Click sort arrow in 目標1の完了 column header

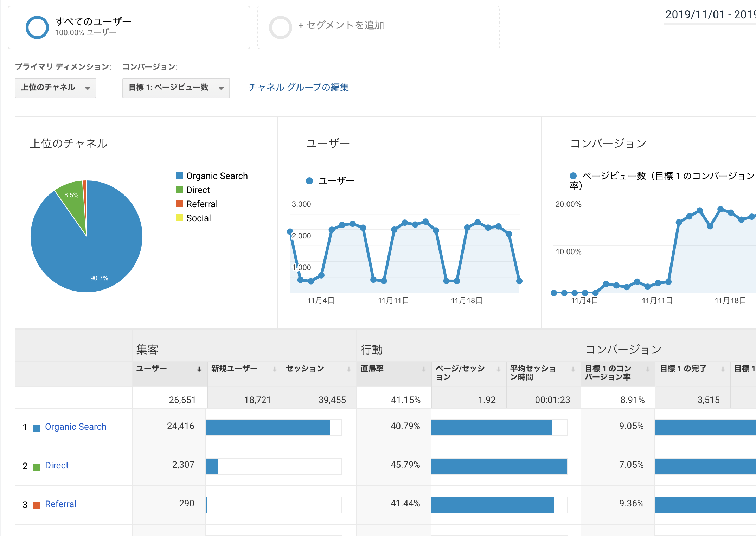(x=723, y=369)
